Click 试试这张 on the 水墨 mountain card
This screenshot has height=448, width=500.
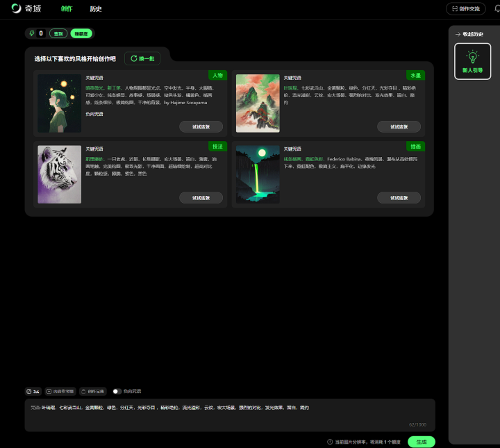click(399, 126)
